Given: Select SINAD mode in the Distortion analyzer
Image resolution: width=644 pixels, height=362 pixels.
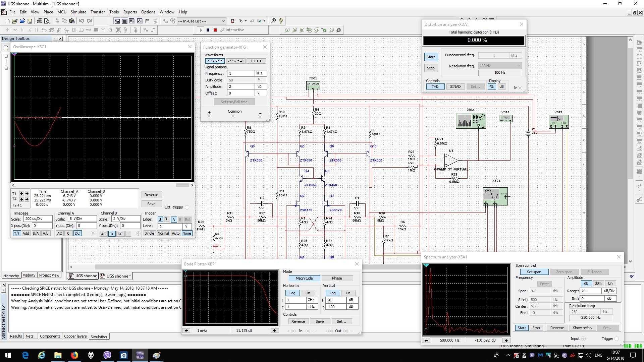Looking at the screenshot, I should pos(455,86).
